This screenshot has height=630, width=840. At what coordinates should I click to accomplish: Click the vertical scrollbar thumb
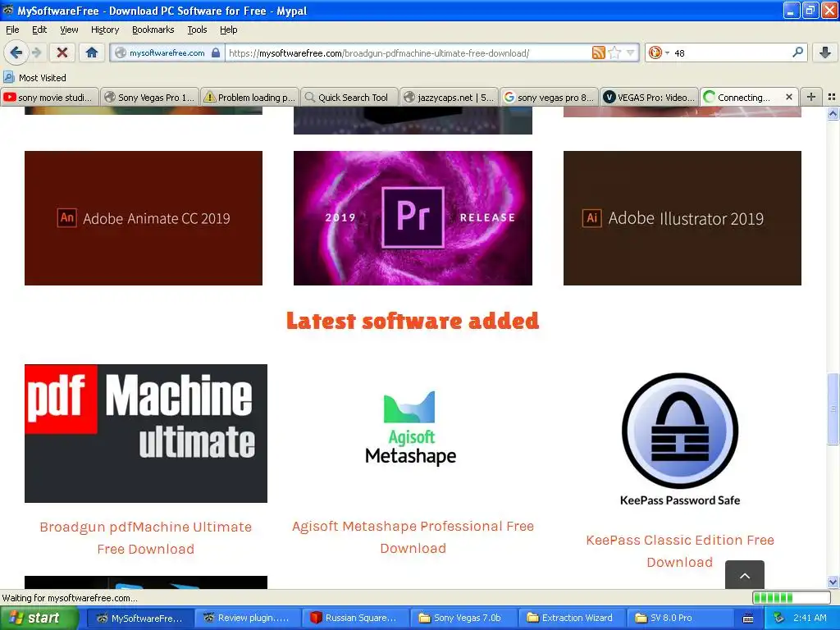833,409
